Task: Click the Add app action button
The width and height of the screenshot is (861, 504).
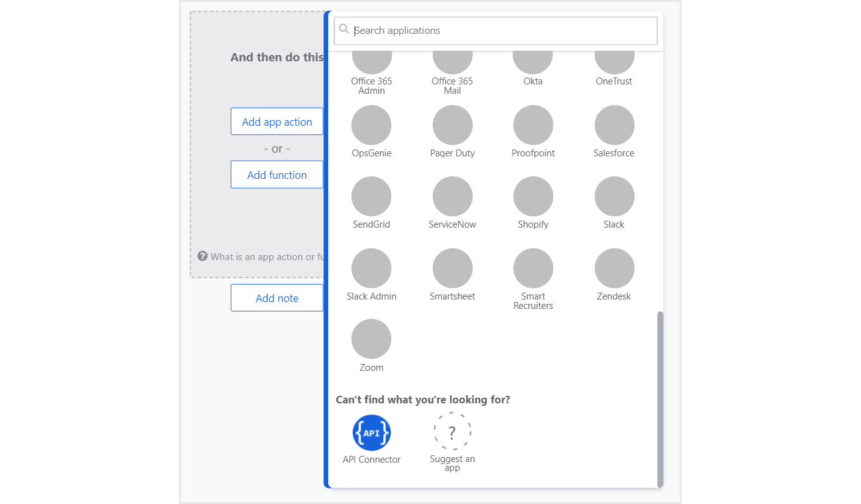Action: pos(277,121)
